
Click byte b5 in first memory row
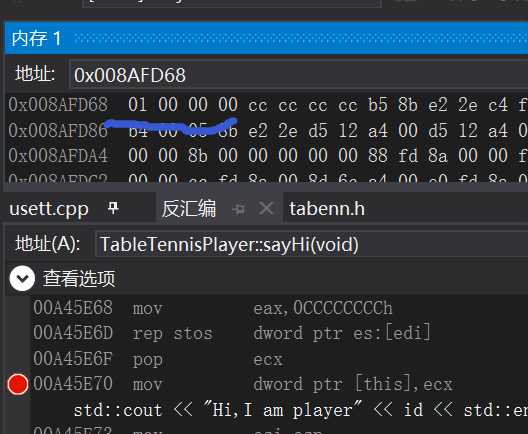tap(377, 104)
